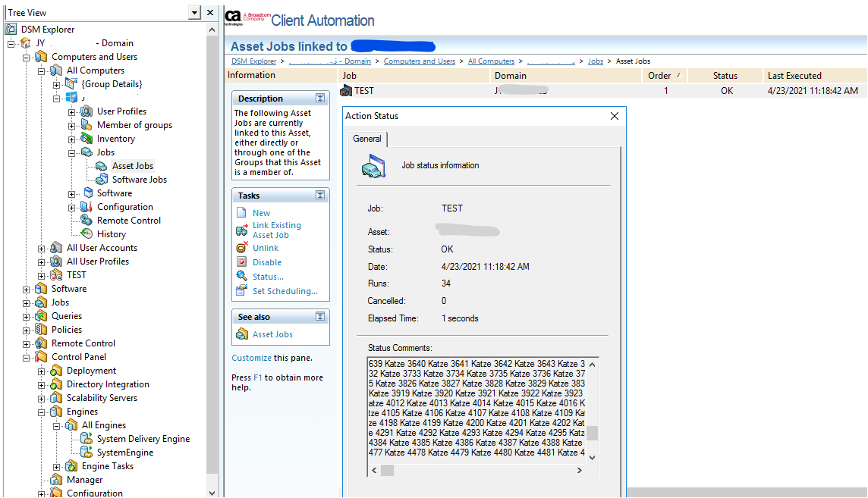This screenshot has height=498, width=868.
Task: Click the Manager icon
Action: click(x=56, y=479)
